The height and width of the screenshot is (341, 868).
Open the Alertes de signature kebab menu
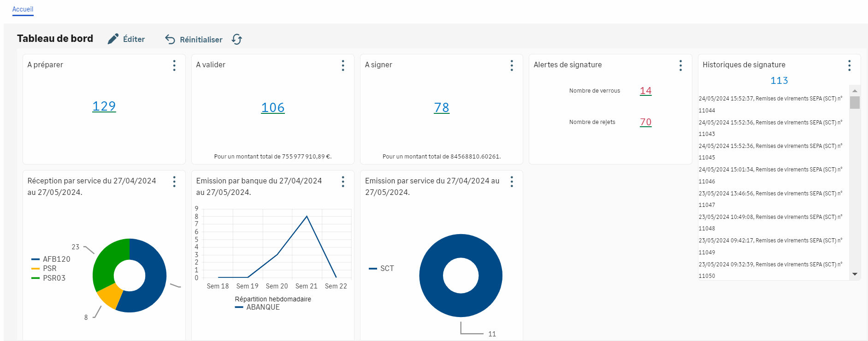coord(680,65)
